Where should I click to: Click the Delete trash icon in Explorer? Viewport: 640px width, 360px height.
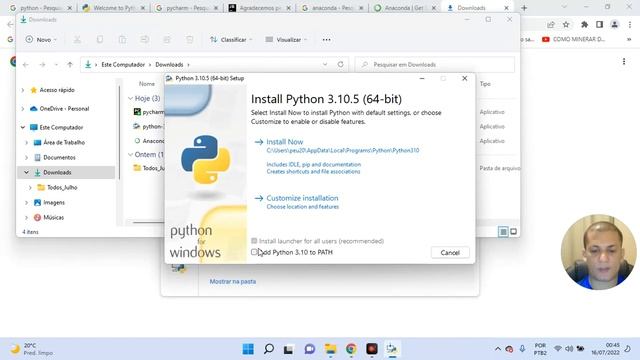(189, 40)
